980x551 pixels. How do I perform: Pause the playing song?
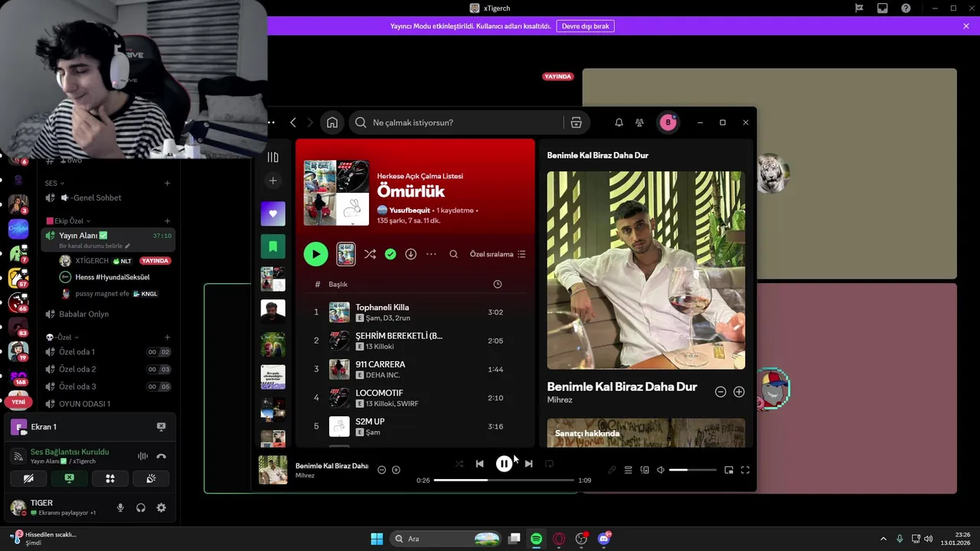pos(504,464)
